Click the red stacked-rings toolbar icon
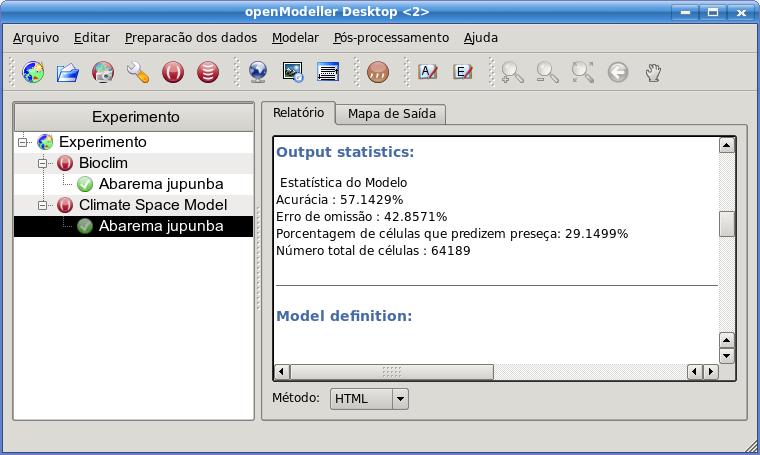The height and width of the screenshot is (455, 760). pos(208,72)
